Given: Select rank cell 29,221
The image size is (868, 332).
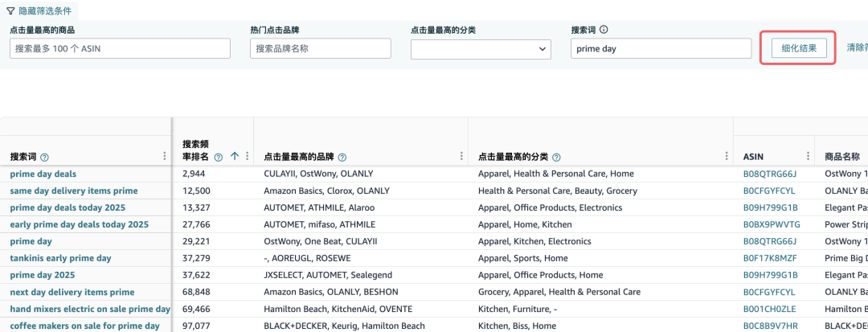Looking at the screenshot, I should pyautogui.click(x=196, y=241).
